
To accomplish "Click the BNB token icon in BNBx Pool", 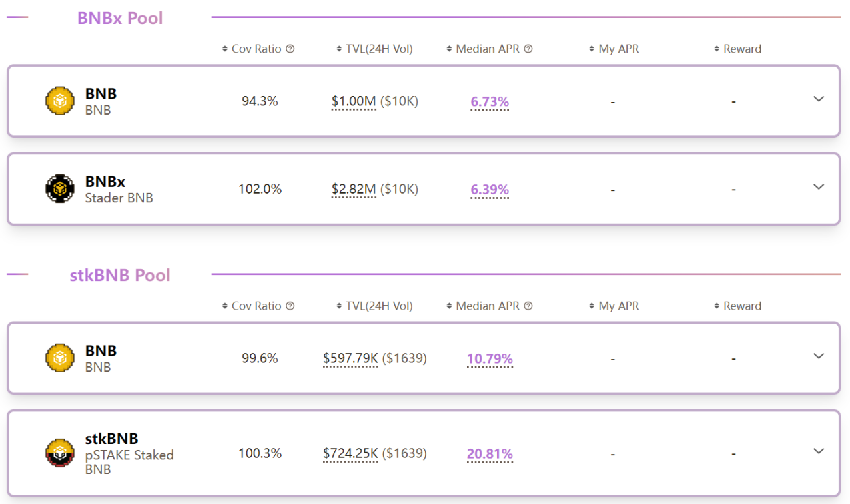I will [60, 101].
